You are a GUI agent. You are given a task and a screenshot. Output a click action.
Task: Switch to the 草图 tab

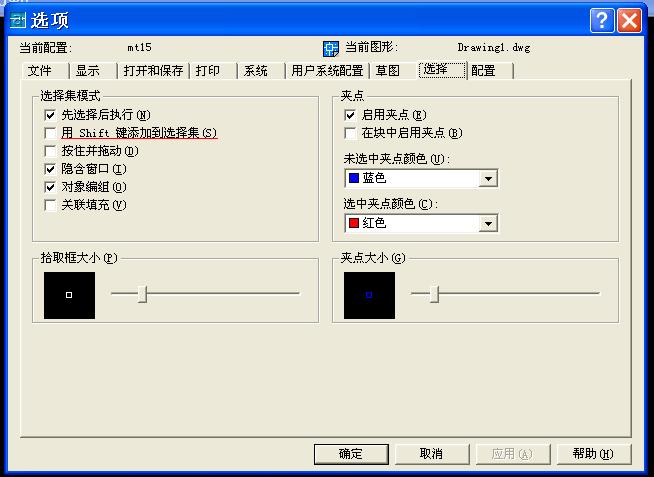tap(393, 70)
